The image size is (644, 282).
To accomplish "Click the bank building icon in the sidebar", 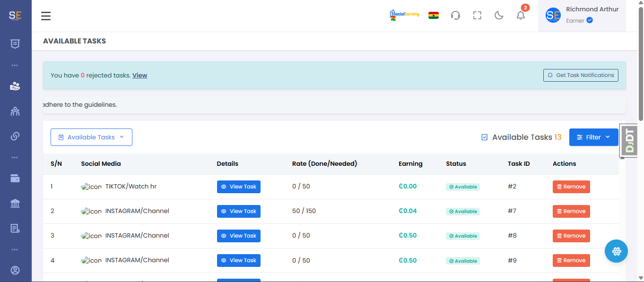I will [15, 204].
